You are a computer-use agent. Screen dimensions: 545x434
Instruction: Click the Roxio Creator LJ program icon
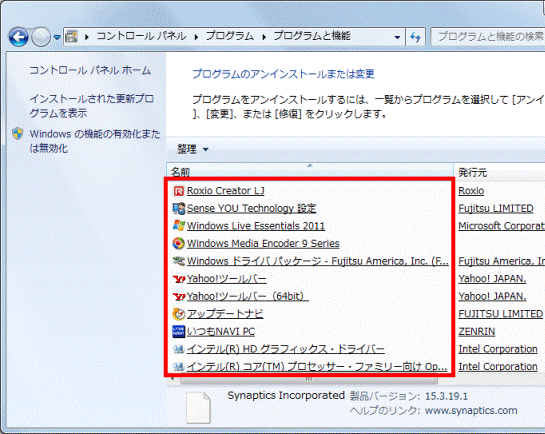coord(178,191)
